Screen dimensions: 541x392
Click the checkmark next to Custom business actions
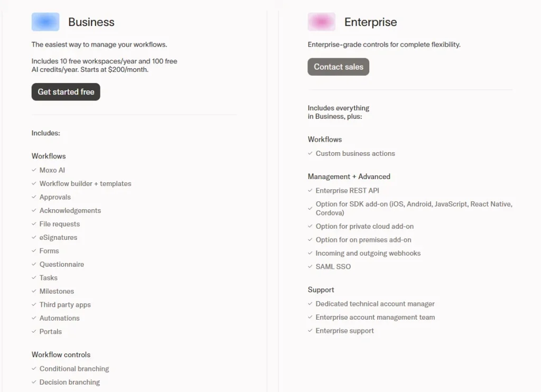(310, 154)
